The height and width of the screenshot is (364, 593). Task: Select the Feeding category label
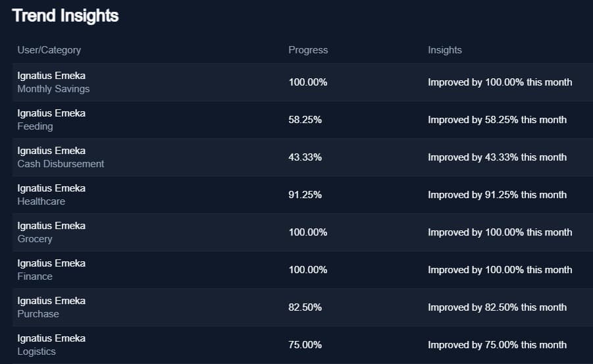pos(35,126)
